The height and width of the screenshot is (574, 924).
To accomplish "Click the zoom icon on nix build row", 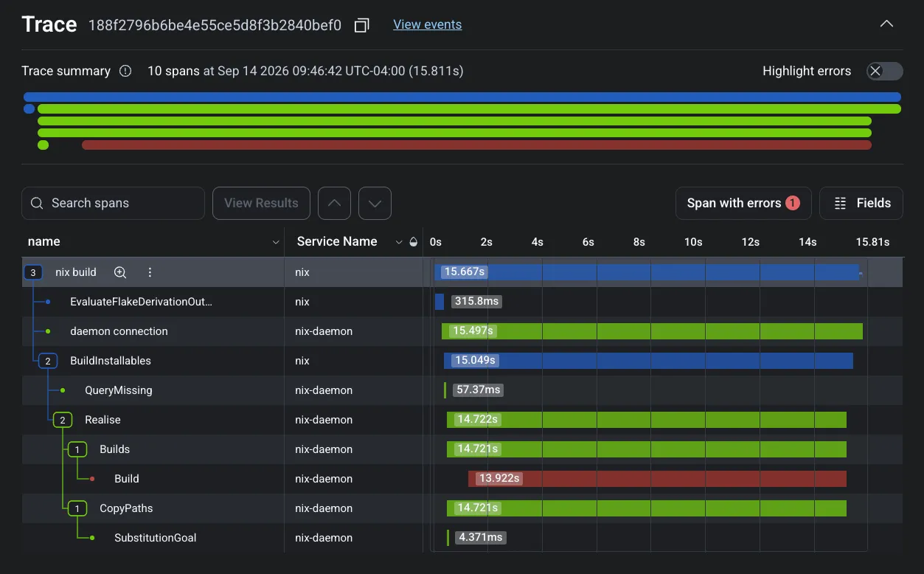I will 120,272.
